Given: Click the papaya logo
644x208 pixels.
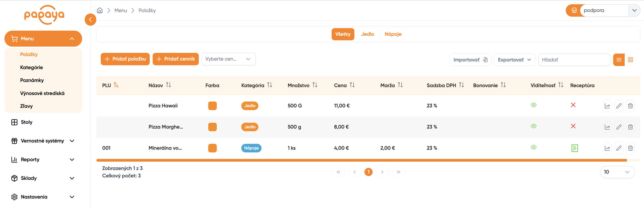Looking at the screenshot, I should tap(44, 15).
